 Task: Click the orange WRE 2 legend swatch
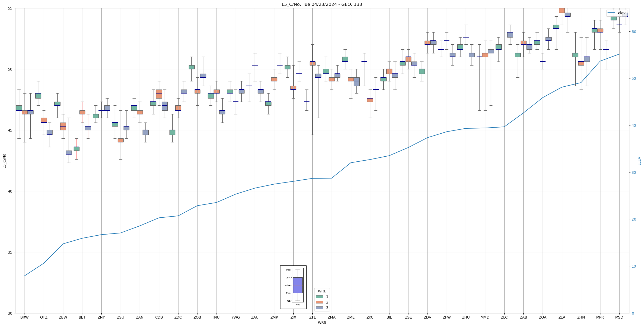coord(319,302)
